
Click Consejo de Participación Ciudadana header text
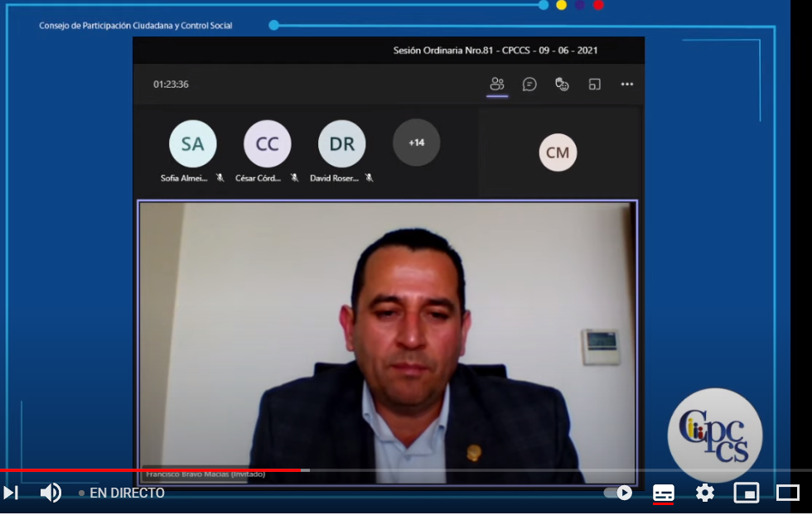pyautogui.click(x=136, y=26)
